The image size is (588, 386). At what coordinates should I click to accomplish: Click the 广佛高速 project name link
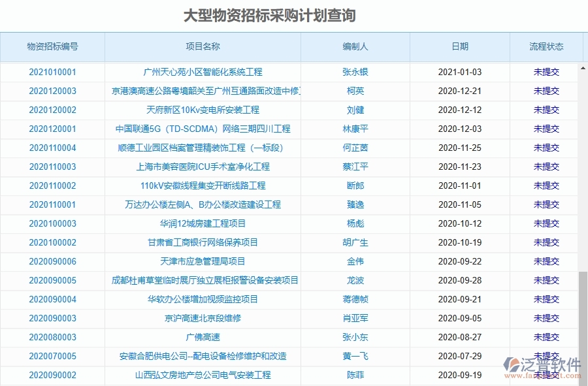point(204,338)
